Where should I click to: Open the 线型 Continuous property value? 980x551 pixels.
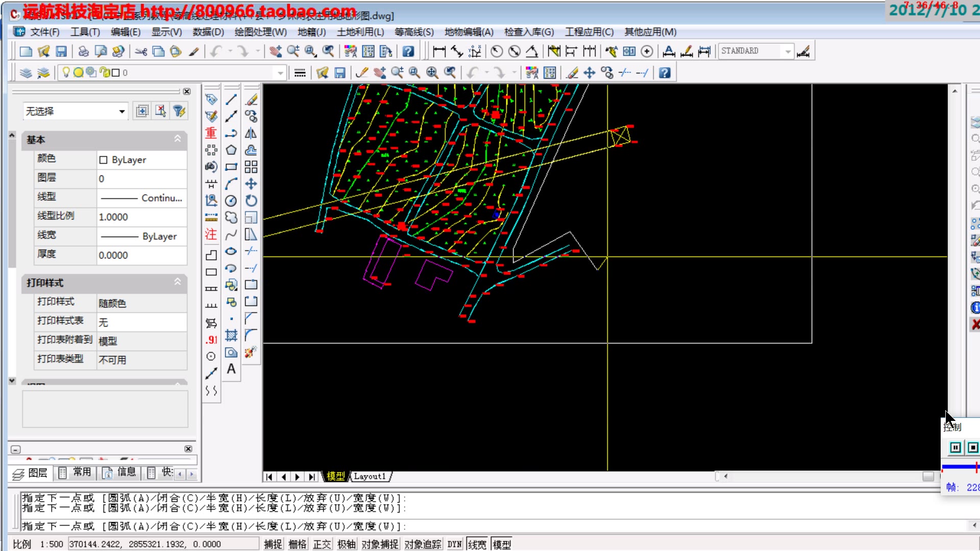[142, 198]
